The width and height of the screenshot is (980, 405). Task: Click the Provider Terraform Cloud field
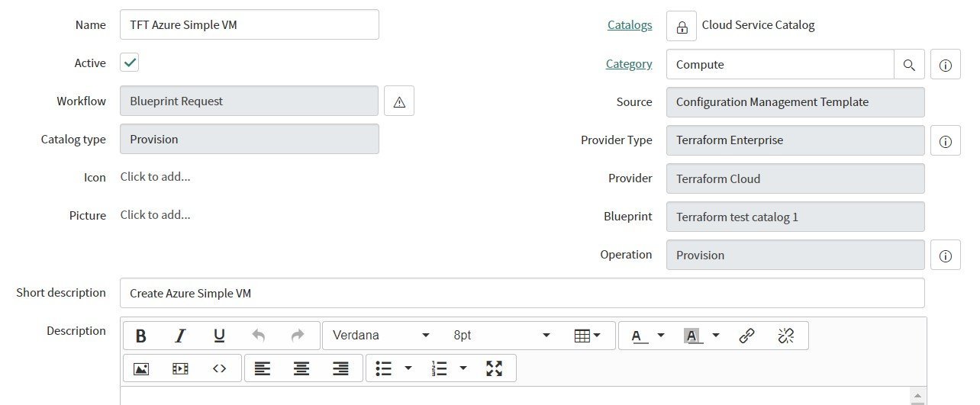795,178
